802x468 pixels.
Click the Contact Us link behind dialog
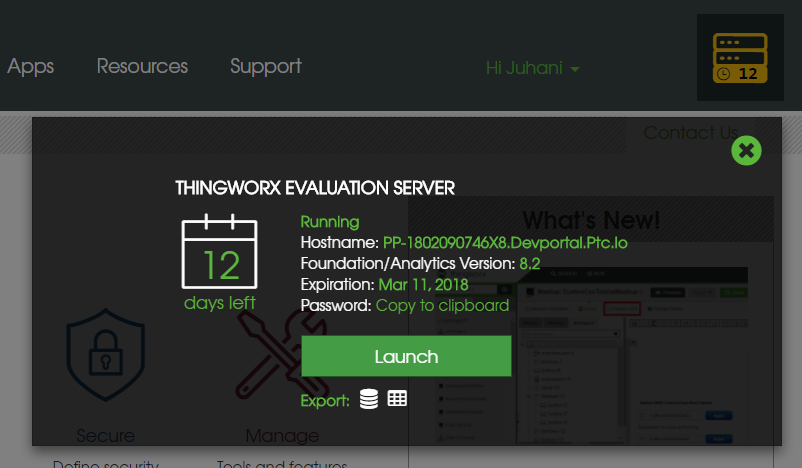[x=690, y=133]
